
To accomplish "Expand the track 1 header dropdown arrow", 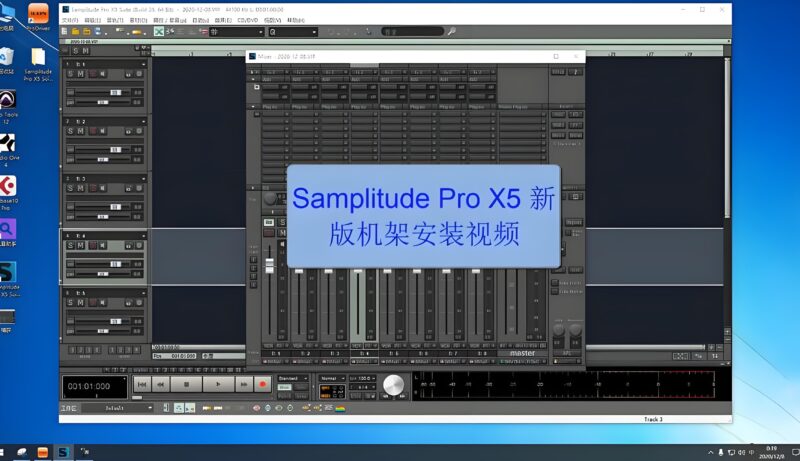I will [x=144, y=64].
